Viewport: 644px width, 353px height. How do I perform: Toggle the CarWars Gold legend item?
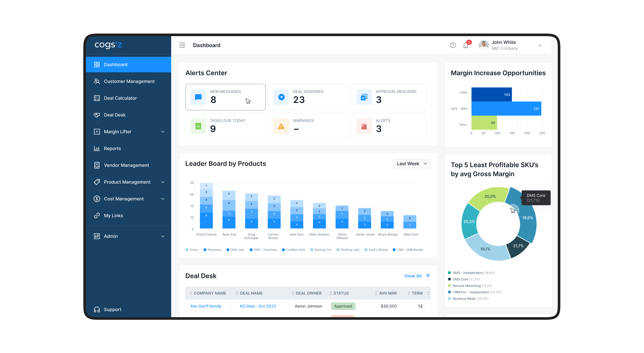pos(293,249)
